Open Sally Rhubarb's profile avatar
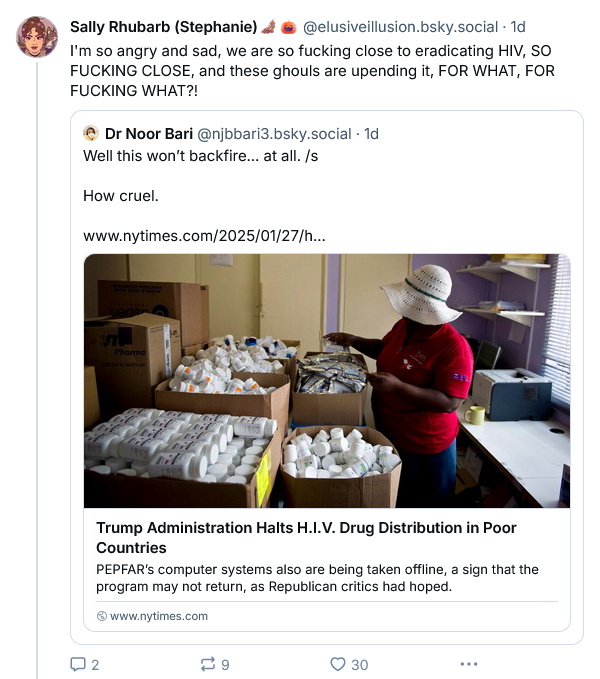The height and width of the screenshot is (679, 600). [x=37, y=37]
